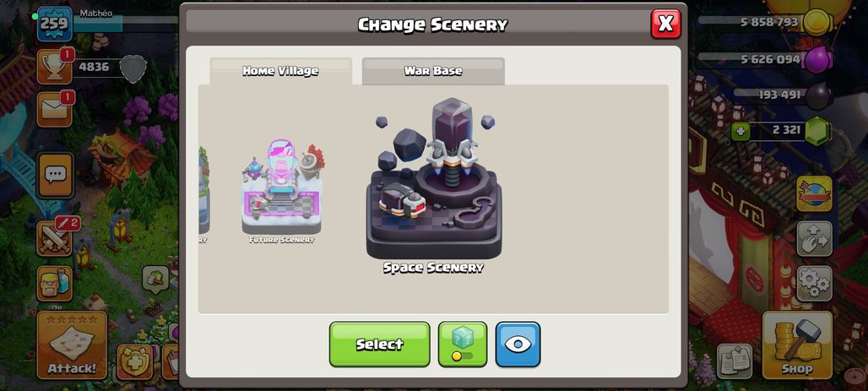Switch to the Home Village tab
The image size is (868, 391).
point(280,71)
